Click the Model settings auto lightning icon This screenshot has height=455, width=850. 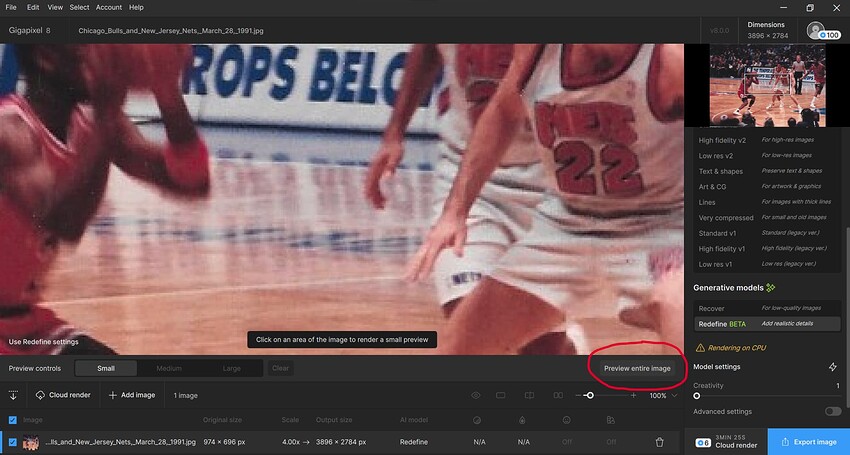point(833,367)
